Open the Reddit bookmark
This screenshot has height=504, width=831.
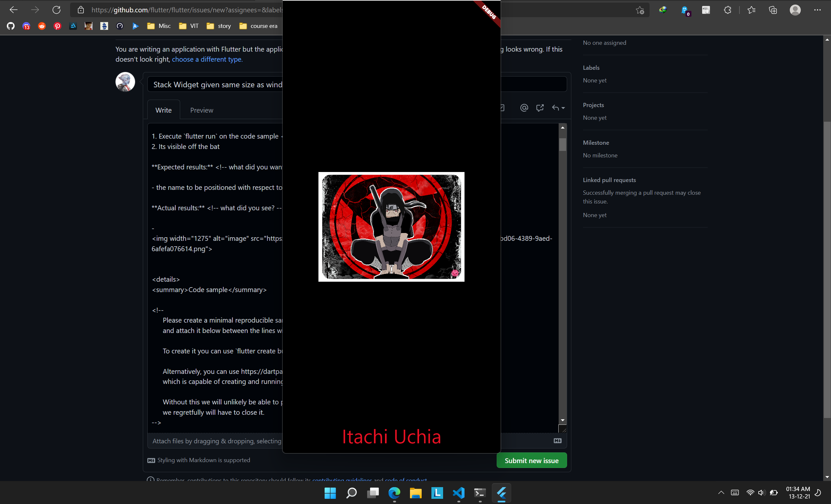(42, 26)
